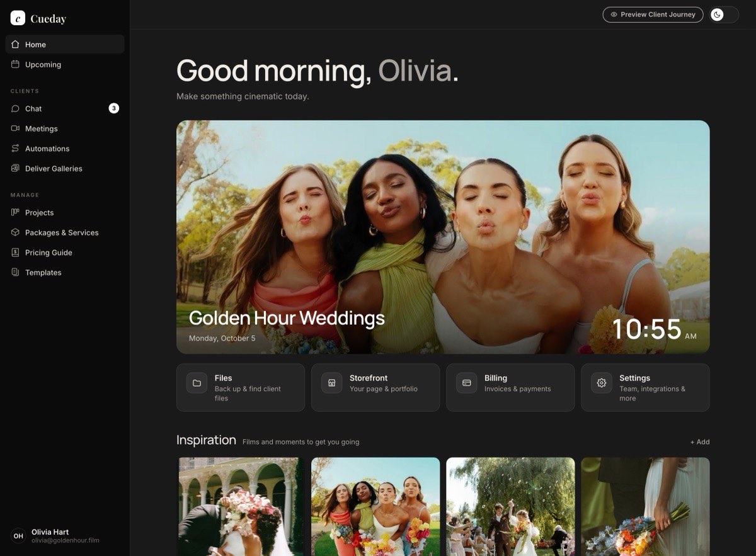
Task: Open Automations using its sidebar icon
Action: (16, 149)
